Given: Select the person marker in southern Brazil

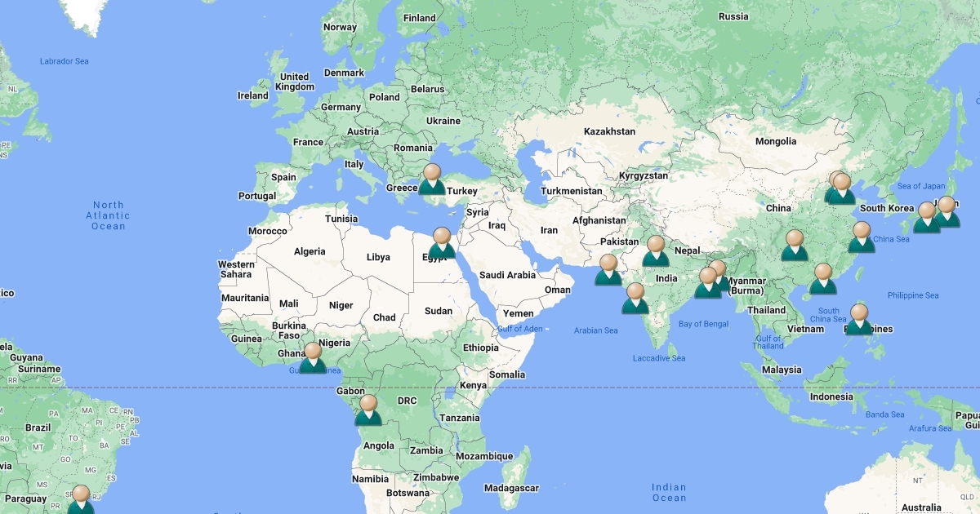Looking at the screenshot, I should (x=81, y=499).
